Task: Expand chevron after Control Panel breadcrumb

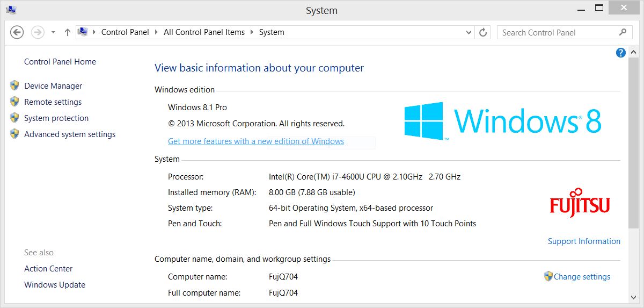Action: 157,32
